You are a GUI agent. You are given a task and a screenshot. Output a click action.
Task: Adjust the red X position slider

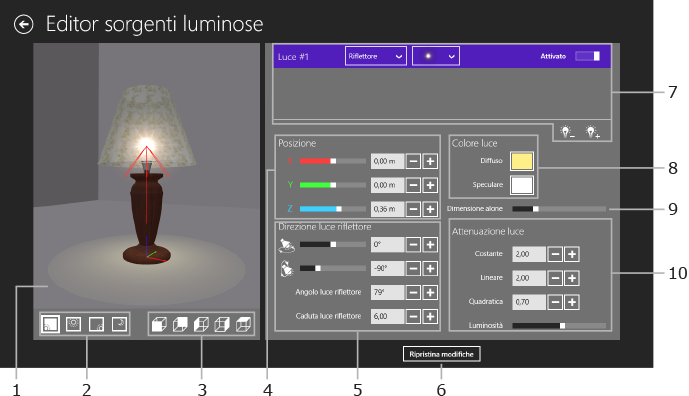(x=333, y=161)
